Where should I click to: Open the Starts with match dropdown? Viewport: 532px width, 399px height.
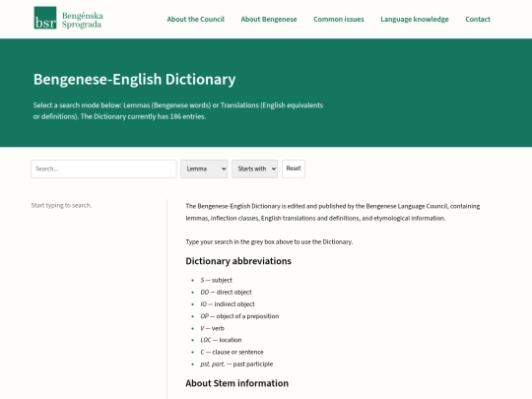(254, 169)
